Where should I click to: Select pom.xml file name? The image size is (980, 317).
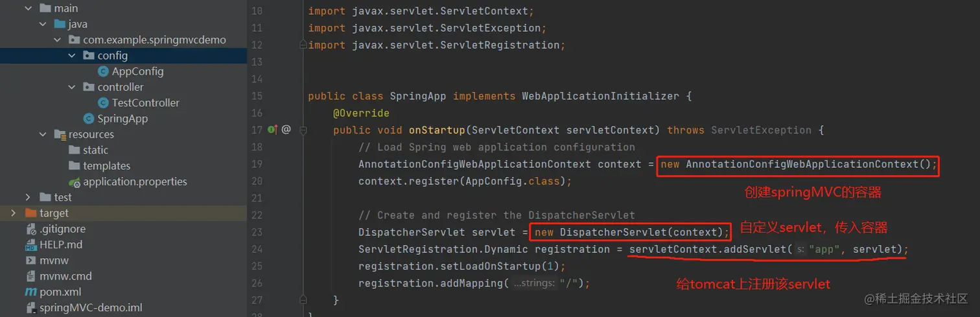pyautogui.click(x=60, y=292)
